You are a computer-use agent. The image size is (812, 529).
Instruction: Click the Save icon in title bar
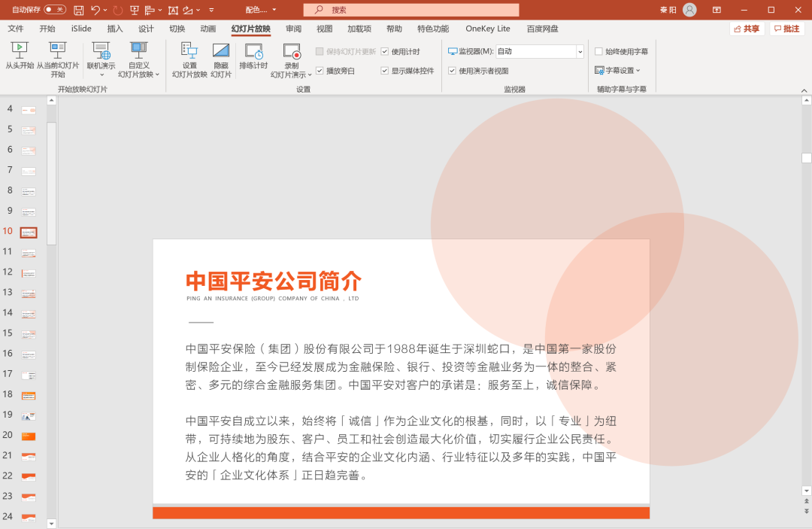tap(79, 10)
